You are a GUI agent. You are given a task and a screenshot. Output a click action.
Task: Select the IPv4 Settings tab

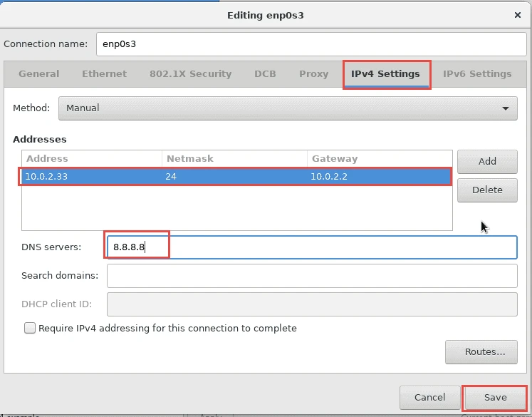385,73
